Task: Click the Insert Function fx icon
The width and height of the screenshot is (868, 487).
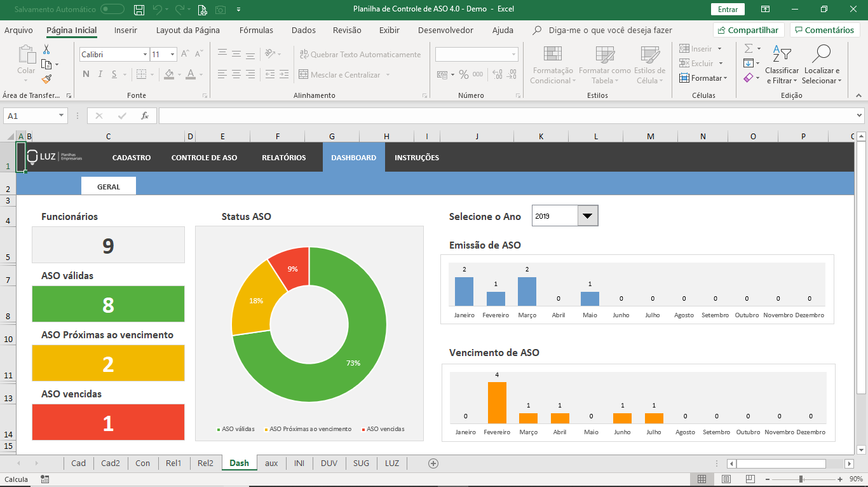Action: click(144, 116)
